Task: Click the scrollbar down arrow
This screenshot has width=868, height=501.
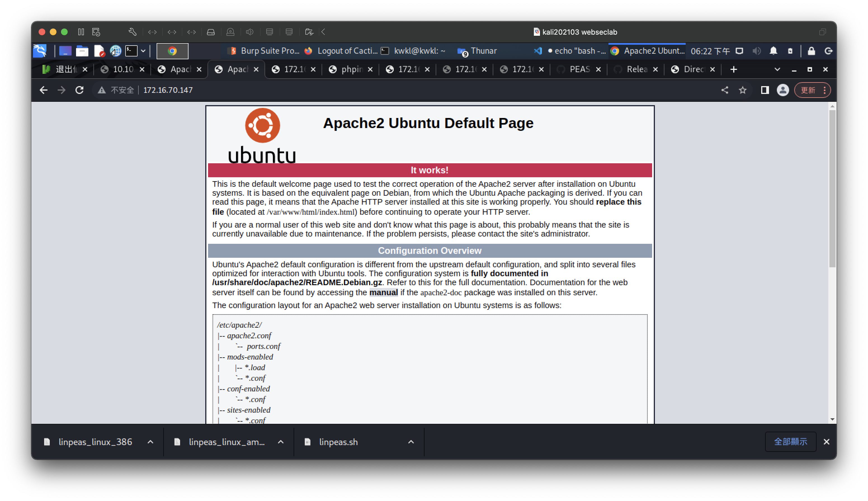Action: pyautogui.click(x=832, y=419)
